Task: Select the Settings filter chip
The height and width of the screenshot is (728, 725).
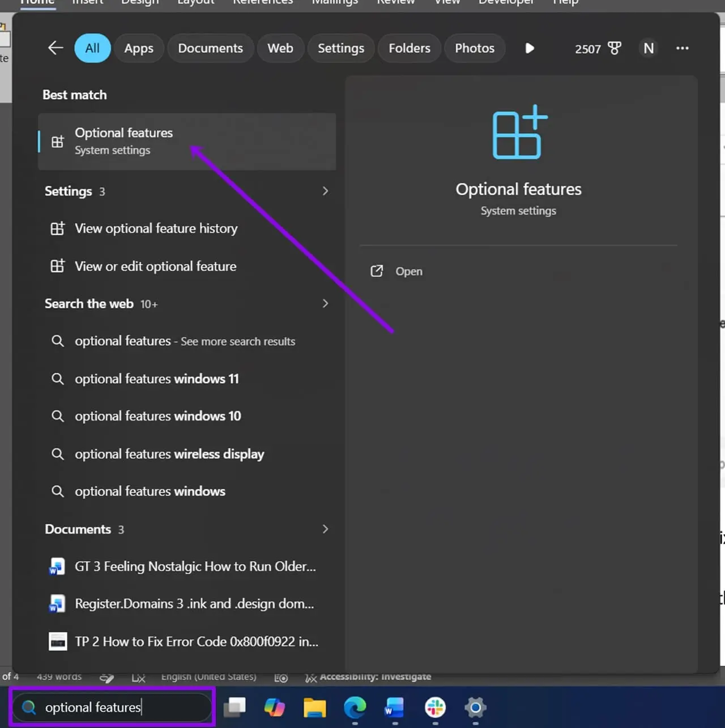Action: click(341, 48)
